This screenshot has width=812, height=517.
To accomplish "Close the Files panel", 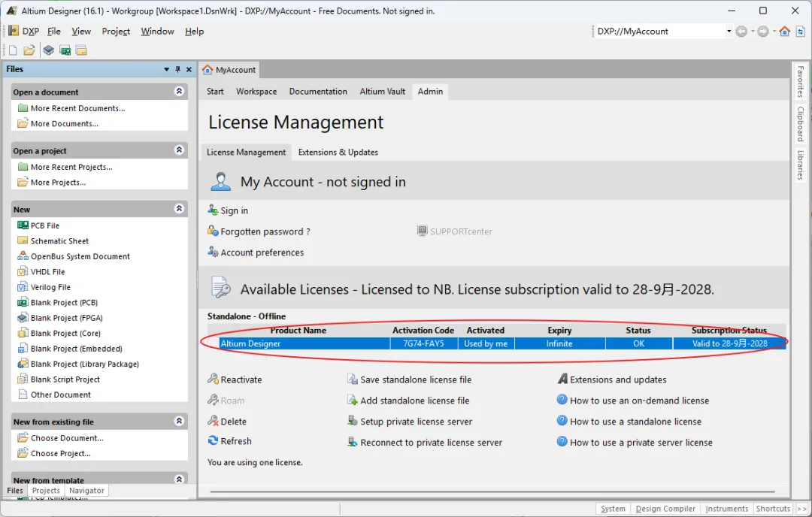I will click(189, 69).
